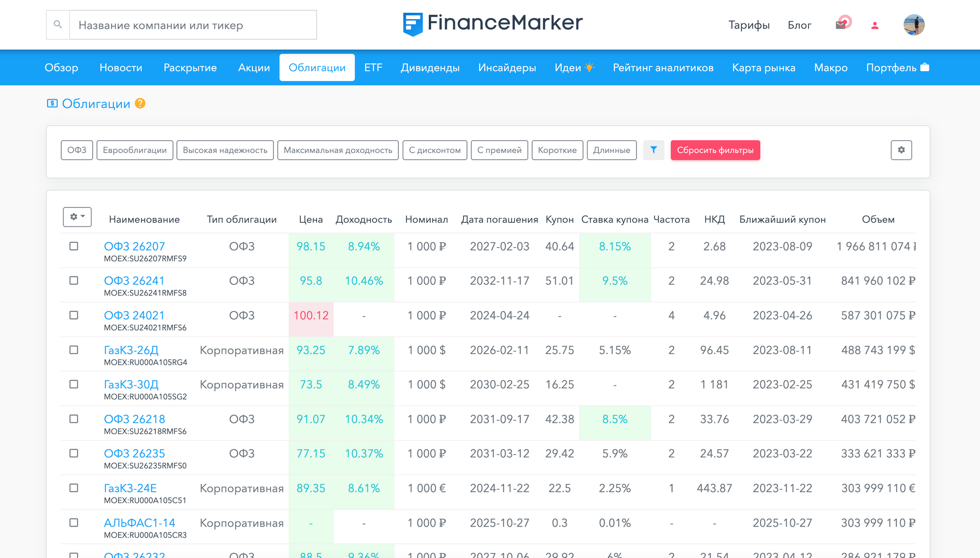This screenshot has height=558, width=980.
Task: Open ГазКЗ-26Д bond link
Action: [131, 350]
